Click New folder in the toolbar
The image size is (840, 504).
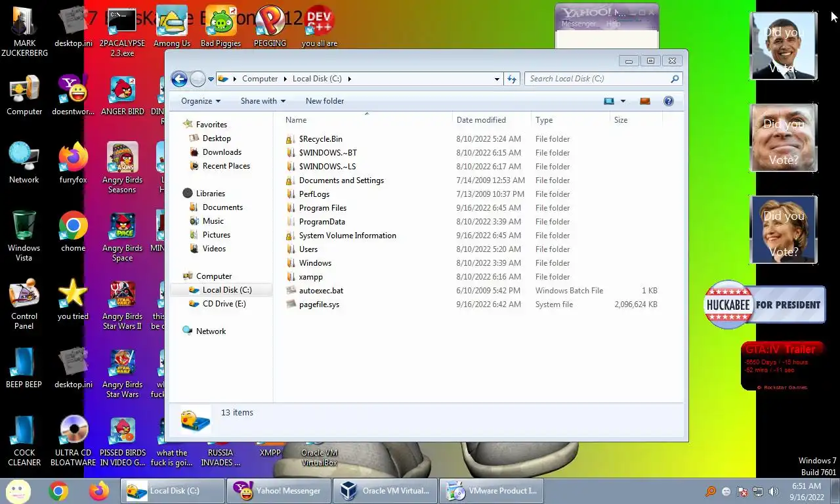pyautogui.click(x=325, y=101)
